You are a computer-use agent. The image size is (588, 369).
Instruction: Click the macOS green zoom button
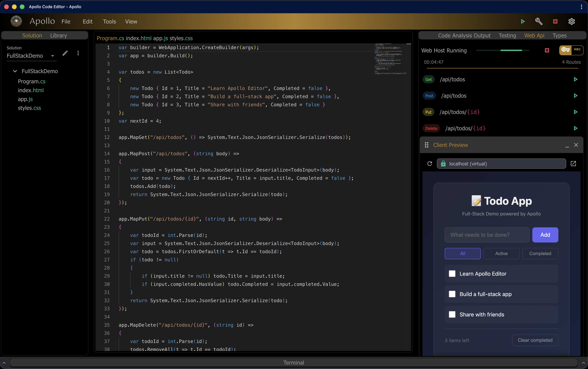coord(22,7)
